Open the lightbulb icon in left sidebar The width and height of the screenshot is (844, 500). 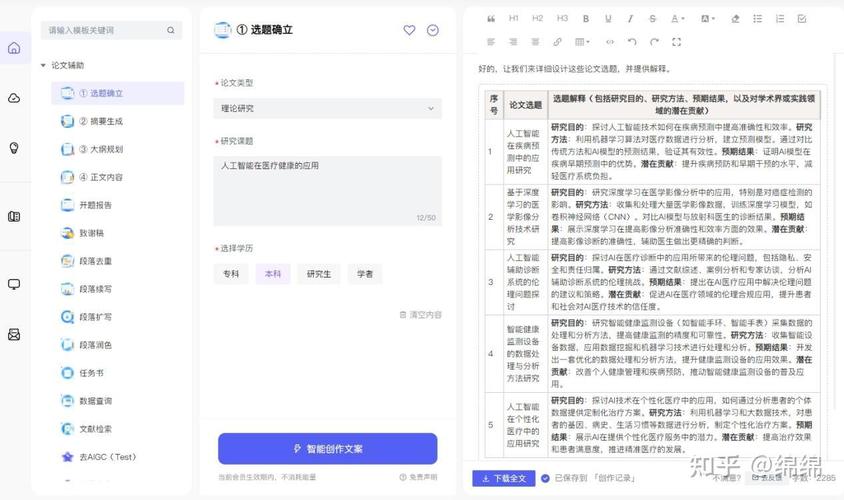pyautogui.click(x=14, y=147)
